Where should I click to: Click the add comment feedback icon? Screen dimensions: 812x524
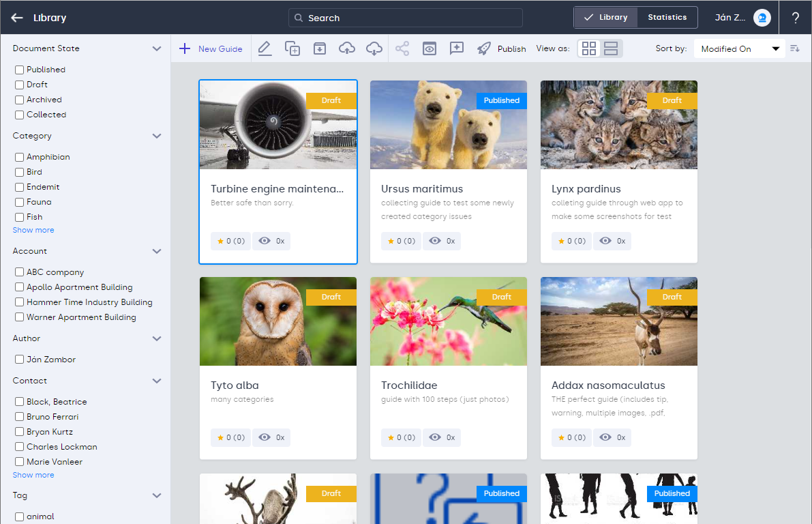click(457, 48)
